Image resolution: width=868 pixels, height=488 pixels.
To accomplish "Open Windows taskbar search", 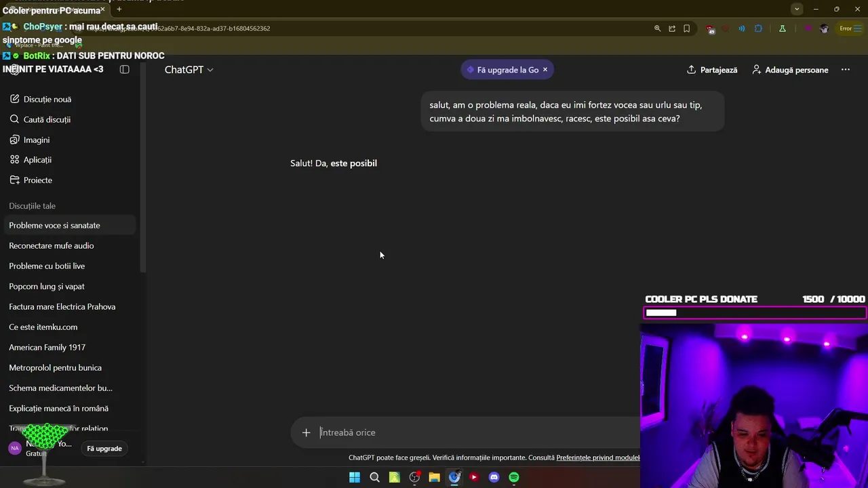I will click(374, 477).
